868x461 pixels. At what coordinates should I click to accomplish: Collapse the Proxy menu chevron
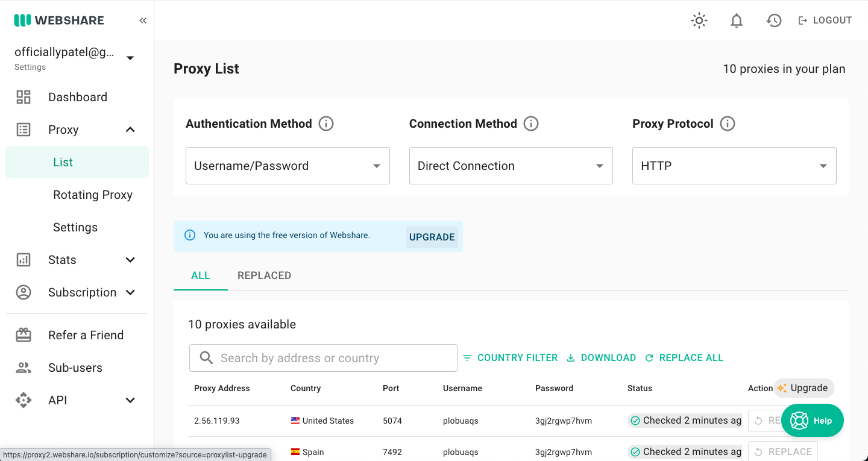point(130,130)
